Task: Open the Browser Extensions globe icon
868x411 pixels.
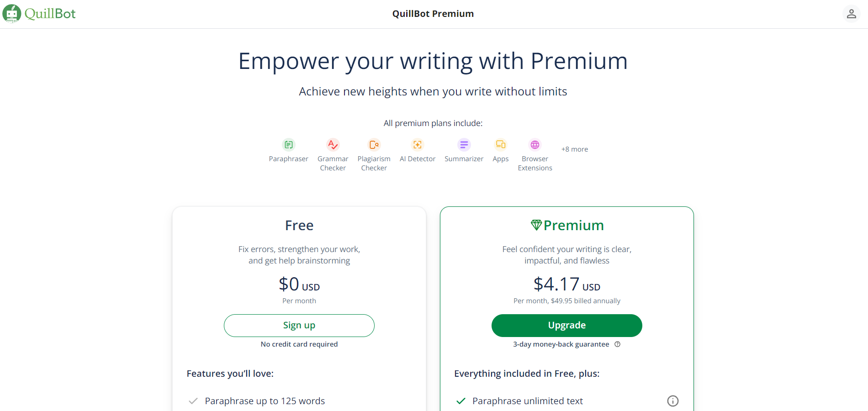Action: click(x=535, y=145)
